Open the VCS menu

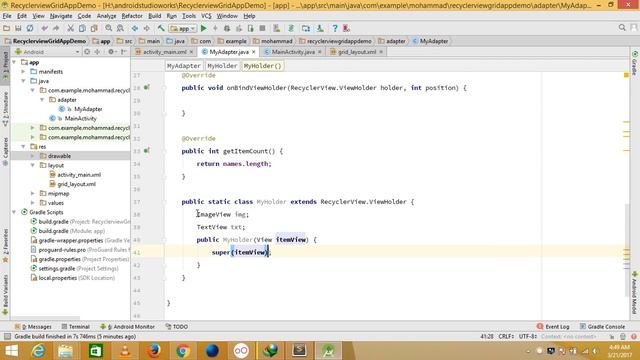206,16
